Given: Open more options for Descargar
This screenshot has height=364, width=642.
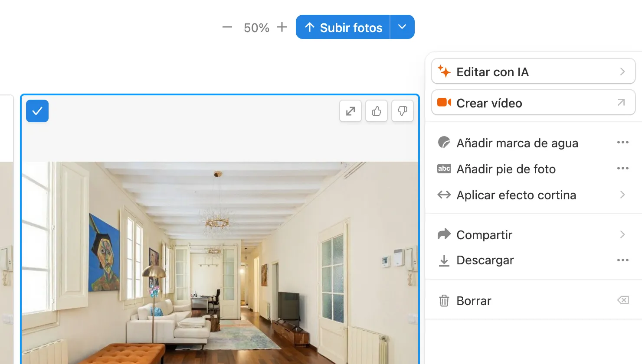Looking at the screenshot, I should tap(623, 260).
